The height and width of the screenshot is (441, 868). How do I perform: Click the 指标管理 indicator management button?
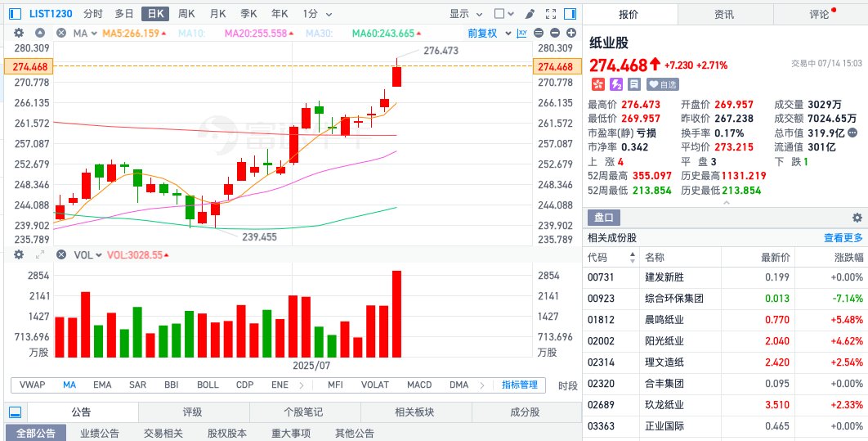[x=520, y=385]
